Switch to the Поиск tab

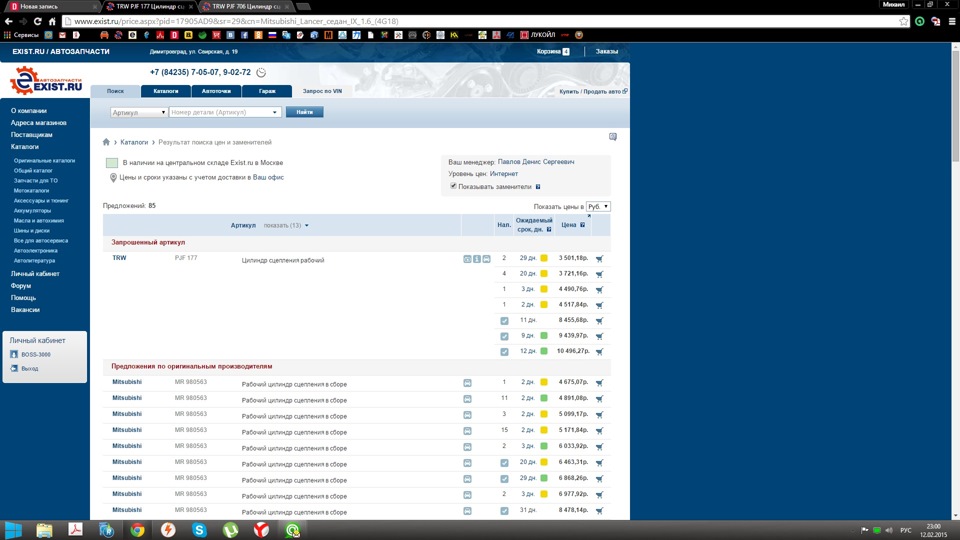tap(115, 91)
